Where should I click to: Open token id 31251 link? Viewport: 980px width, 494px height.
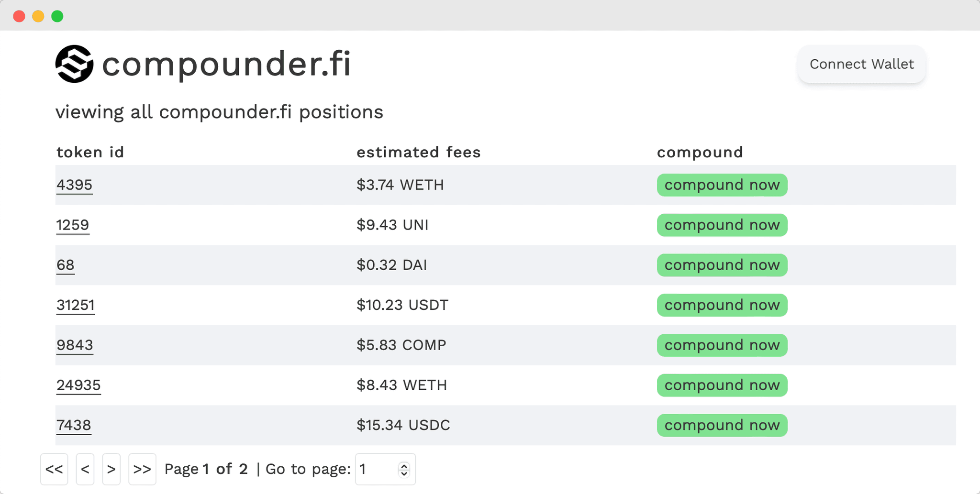(76, 305)
